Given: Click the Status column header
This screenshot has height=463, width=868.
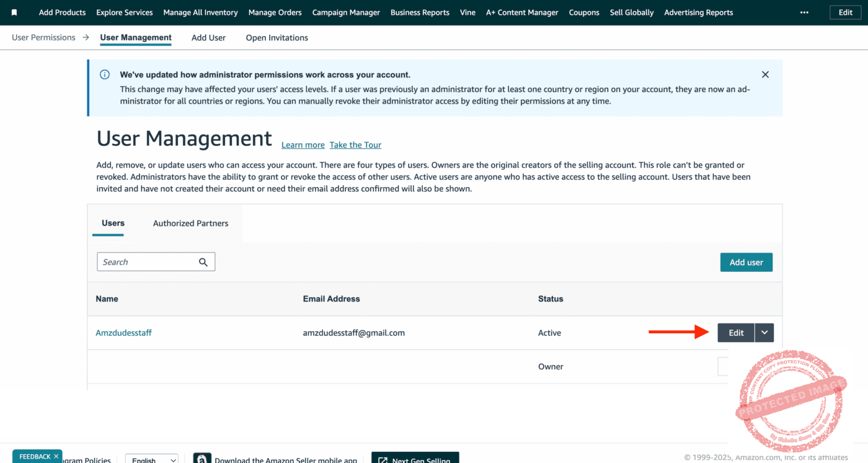Looking at the screenshot, I should tap(551, 299).
